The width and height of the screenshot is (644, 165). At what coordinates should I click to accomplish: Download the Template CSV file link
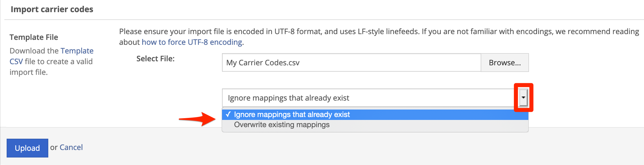[x=51, y=56]
